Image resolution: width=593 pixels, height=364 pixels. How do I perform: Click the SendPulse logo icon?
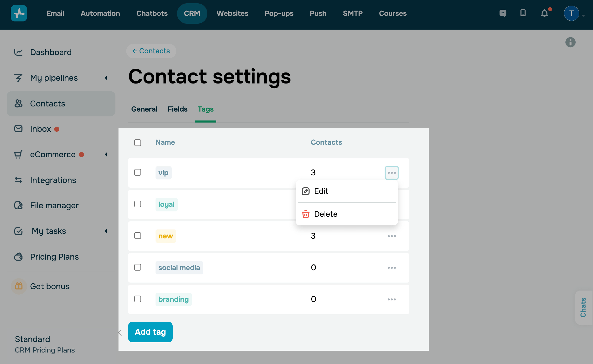click(x=19, y=13)
